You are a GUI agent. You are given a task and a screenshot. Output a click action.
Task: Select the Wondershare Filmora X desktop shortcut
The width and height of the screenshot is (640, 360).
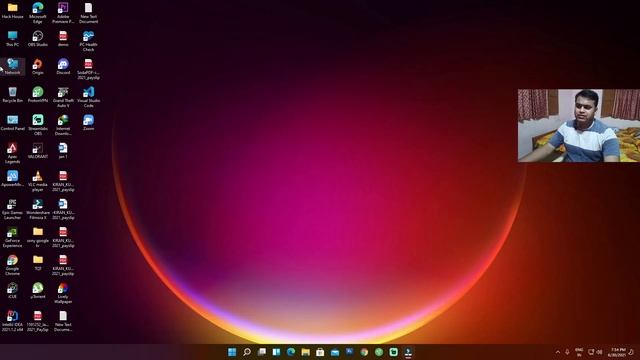(x=38, y=209)
